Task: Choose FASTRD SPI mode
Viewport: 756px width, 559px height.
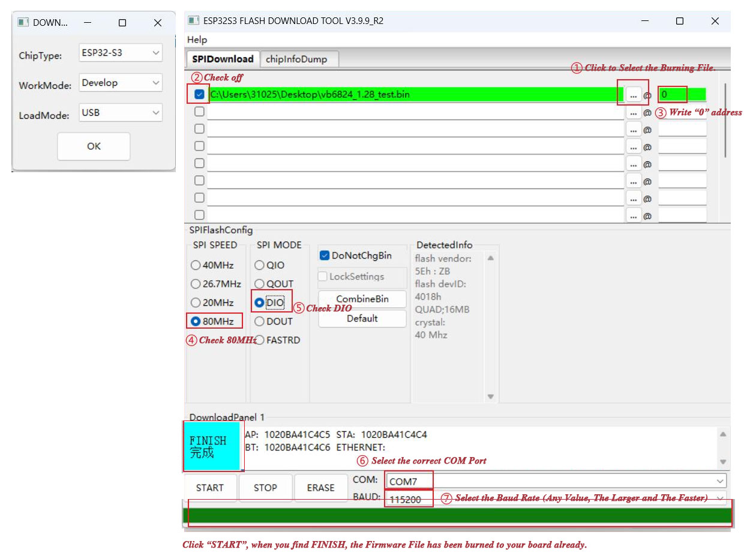Action: [x=259, y=340]
